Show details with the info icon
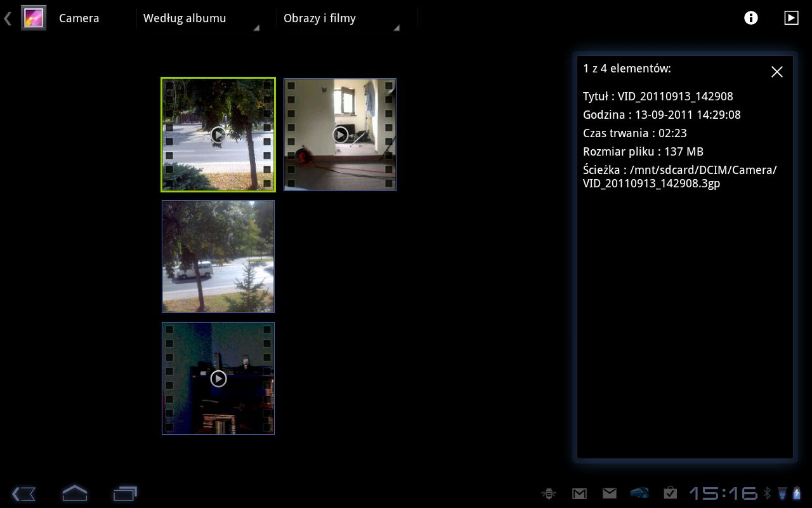Image resolution: width=812 pixels, height=508 pixels. (751, 18)
